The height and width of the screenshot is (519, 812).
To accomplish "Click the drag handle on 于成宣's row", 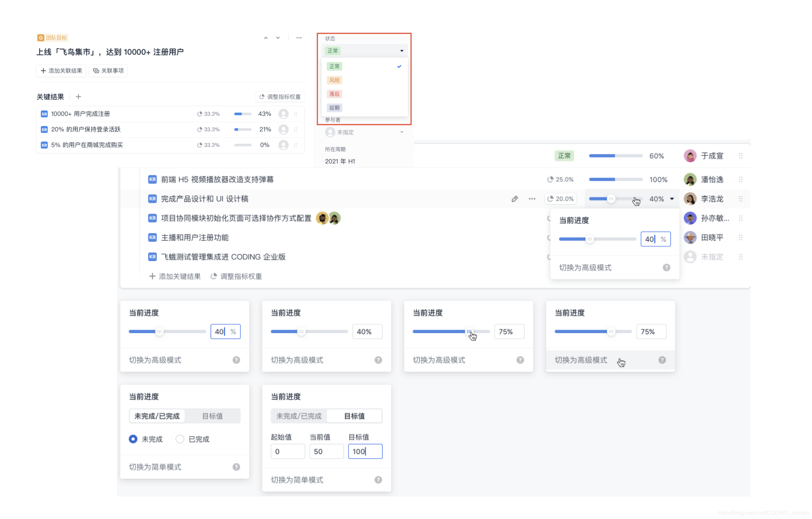I will [x=741, y=155].
